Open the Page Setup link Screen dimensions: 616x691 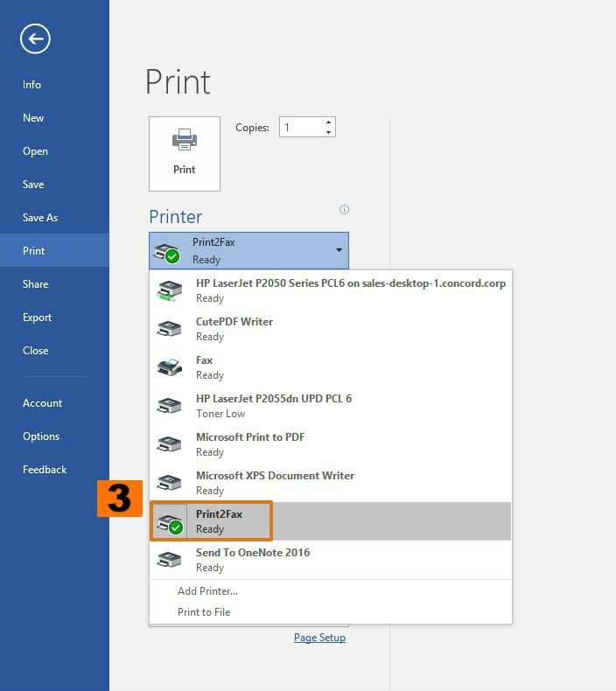tap(319, 638)
